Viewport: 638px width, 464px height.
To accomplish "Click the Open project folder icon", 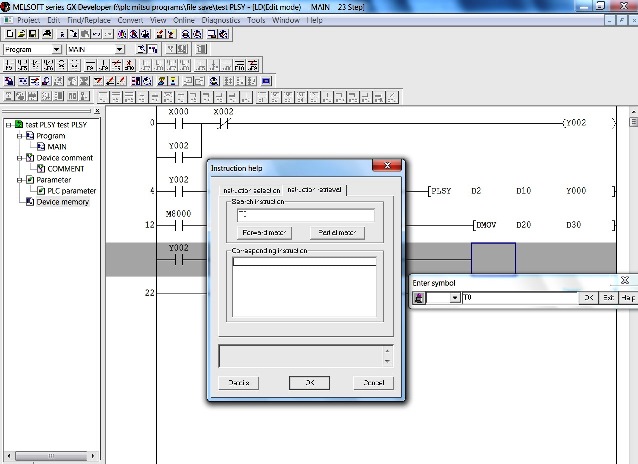I will pyautogui.click(x=22, y=34).
